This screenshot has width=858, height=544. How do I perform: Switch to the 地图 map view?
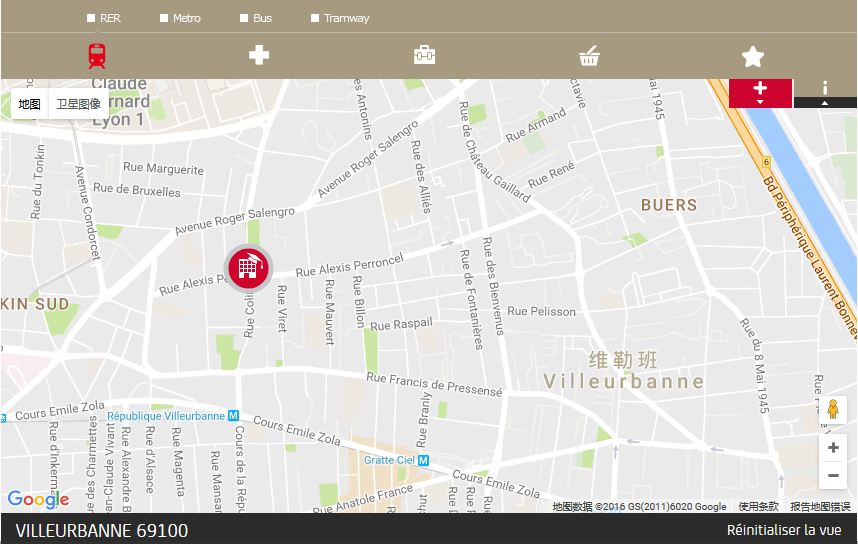29,104
